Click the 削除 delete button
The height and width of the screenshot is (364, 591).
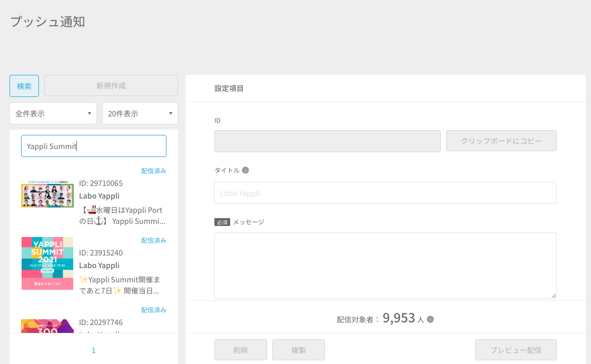241,350
